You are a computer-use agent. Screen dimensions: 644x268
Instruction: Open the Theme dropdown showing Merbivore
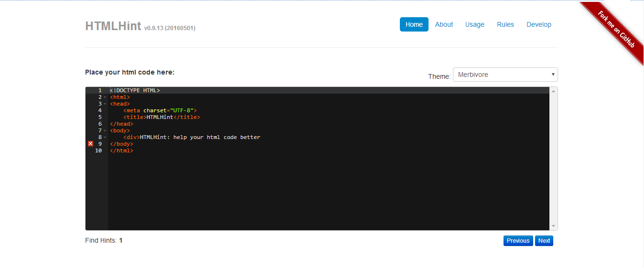click(505, 75)
